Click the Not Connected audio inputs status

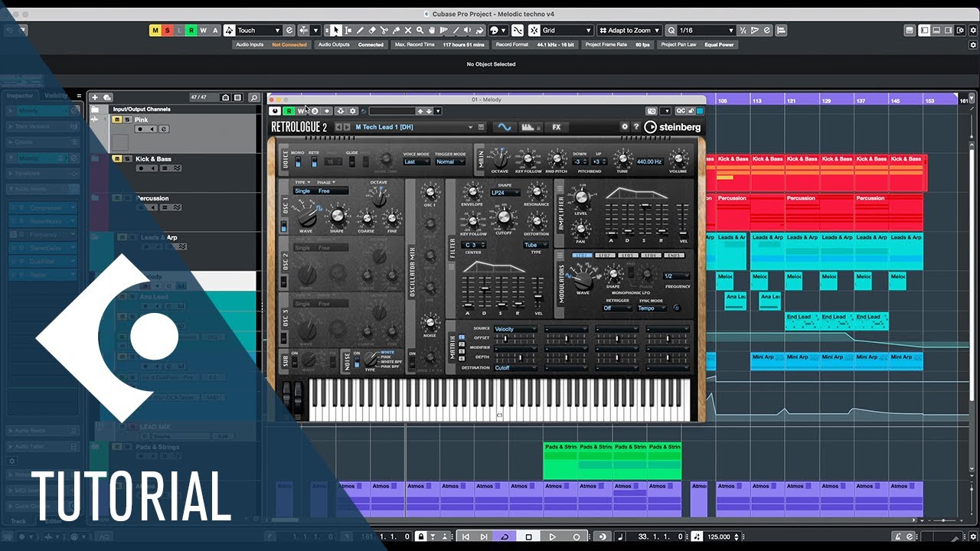click(289, 44)
